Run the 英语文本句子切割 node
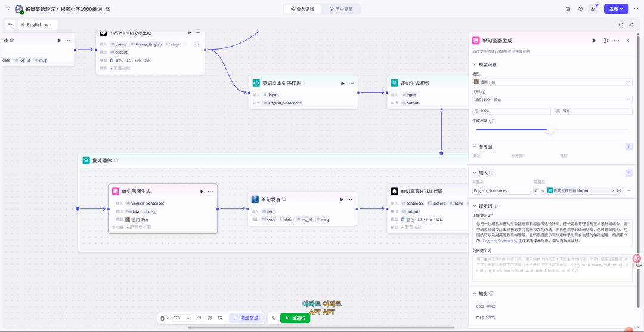644x332 pixels. (342, 83)
